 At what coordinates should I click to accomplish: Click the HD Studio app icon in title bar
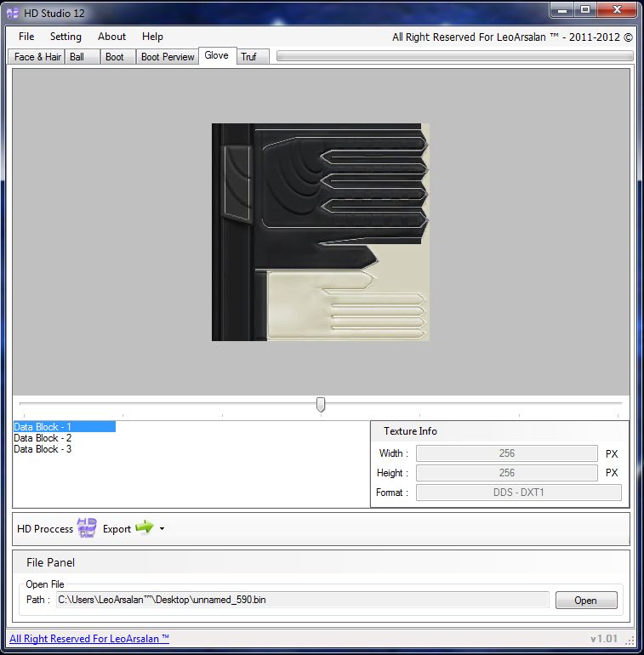[13, 13]
